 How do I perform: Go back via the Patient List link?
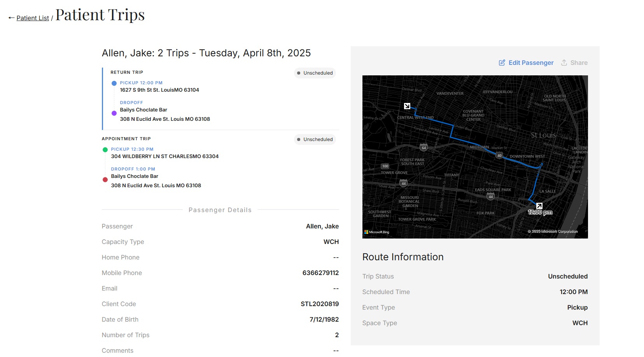[33, 18]
